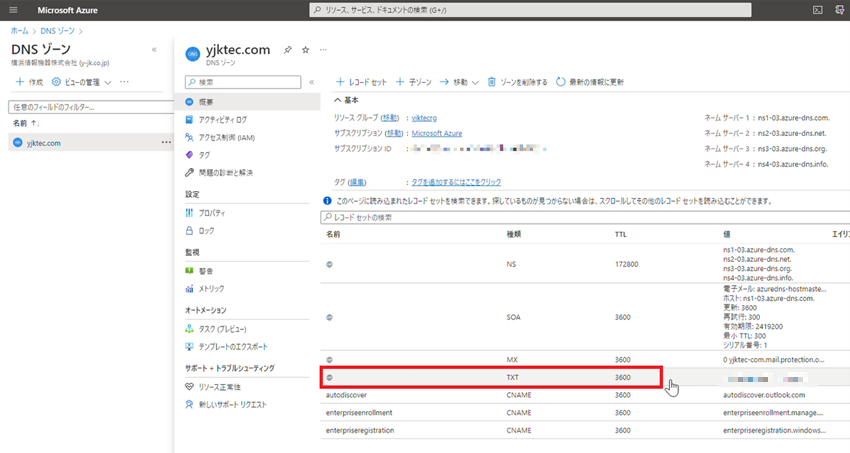Click the 移動 link beside サブスクリプション

[x=394, y=133]
